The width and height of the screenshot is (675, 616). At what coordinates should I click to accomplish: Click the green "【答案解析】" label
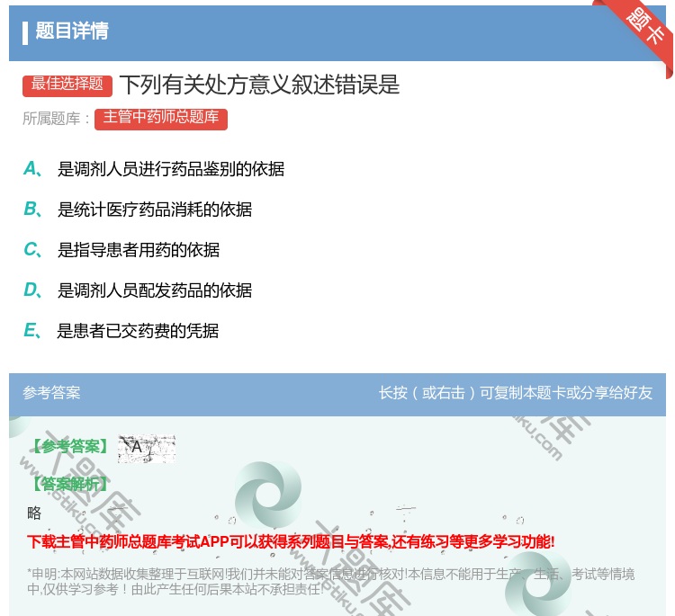tap(69, 484)
